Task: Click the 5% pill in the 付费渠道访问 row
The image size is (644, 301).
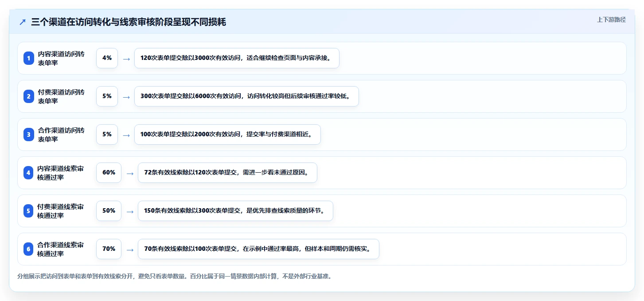Action: click(107, 96)
